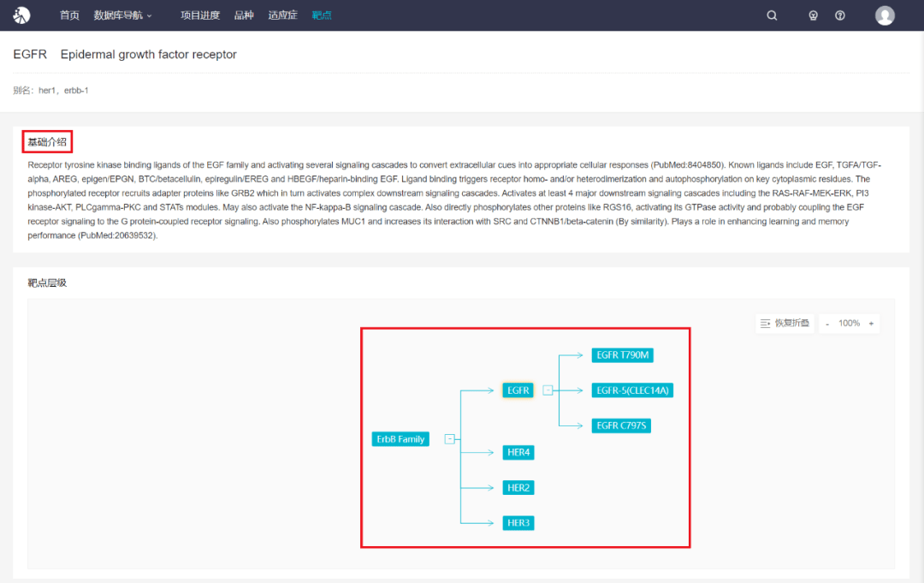Image resolution: width=924 pixels, height=583 pixels.
Task: Select the HER2 node
Action: 518,487
